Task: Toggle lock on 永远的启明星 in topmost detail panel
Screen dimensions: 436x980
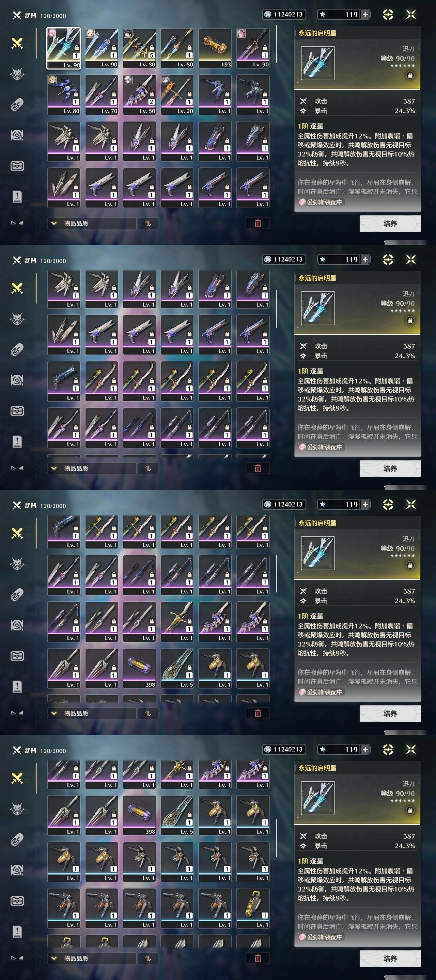Action: (x=410, y=75)
